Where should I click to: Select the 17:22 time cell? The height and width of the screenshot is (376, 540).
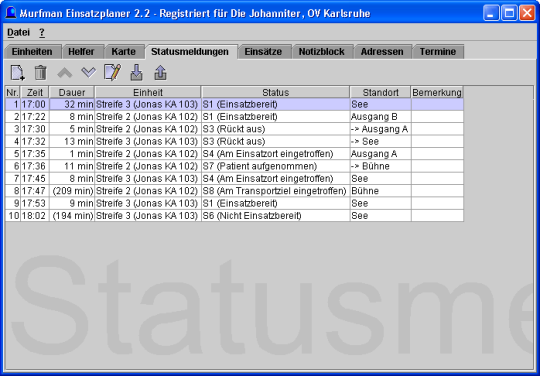pos(35,117)
